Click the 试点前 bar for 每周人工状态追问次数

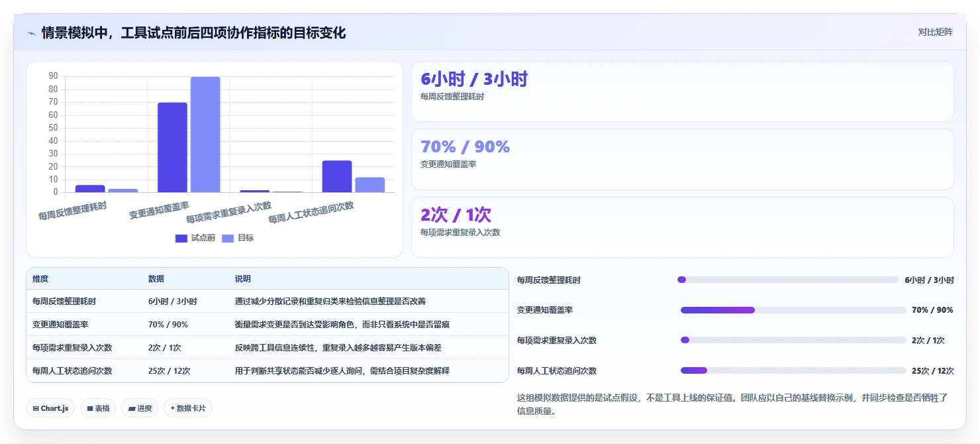pos(337,176)
